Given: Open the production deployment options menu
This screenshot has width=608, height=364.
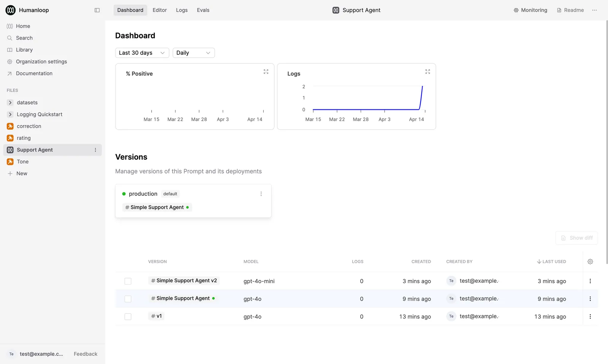Looking at the screenshot, I should pyautogui.click(x=261, y=194).
